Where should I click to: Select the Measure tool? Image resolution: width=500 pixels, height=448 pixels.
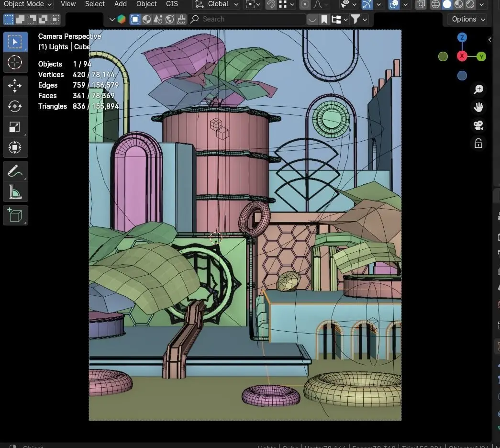(x=15, y=192)
